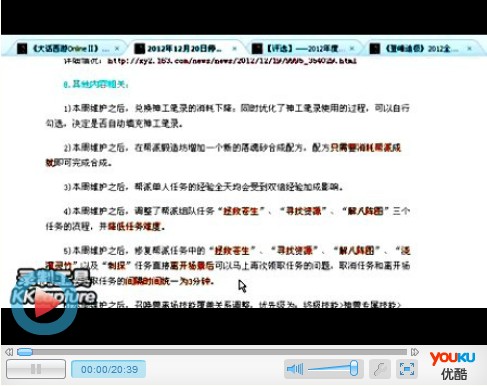Image resolution: width=487 pixels, height=386 pixels.
Task: Click the red text ending paragraph 4)
Action: (136, 227)
